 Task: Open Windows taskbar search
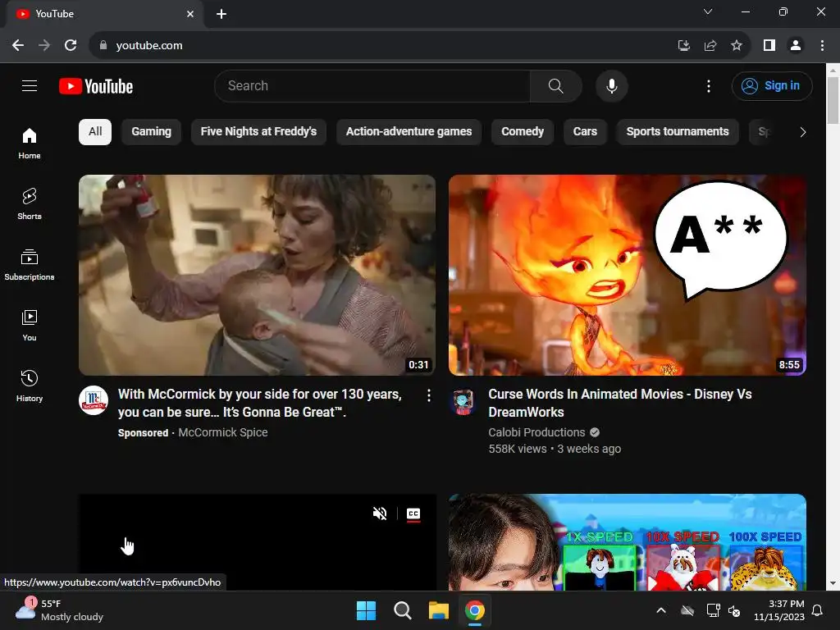(x=402, y=610)
